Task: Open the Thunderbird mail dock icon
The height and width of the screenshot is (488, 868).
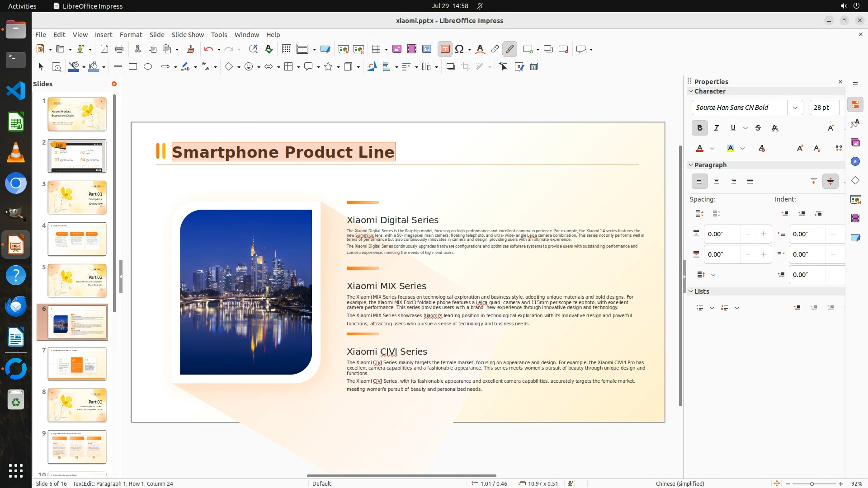Action: click(16, 306)
